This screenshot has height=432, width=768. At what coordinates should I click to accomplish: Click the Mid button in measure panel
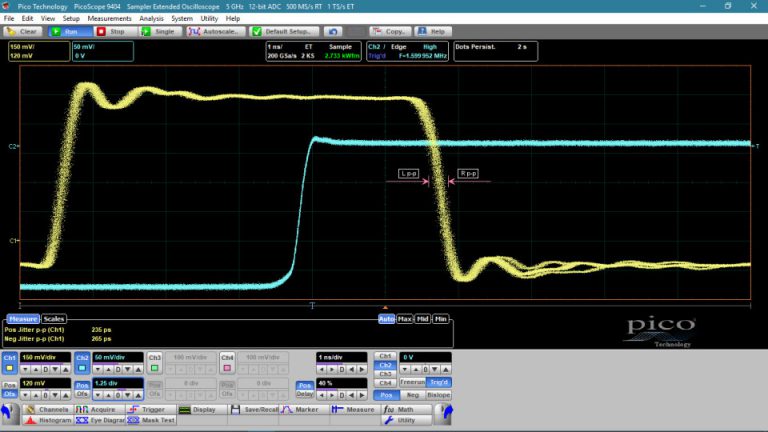pos(423,319)
